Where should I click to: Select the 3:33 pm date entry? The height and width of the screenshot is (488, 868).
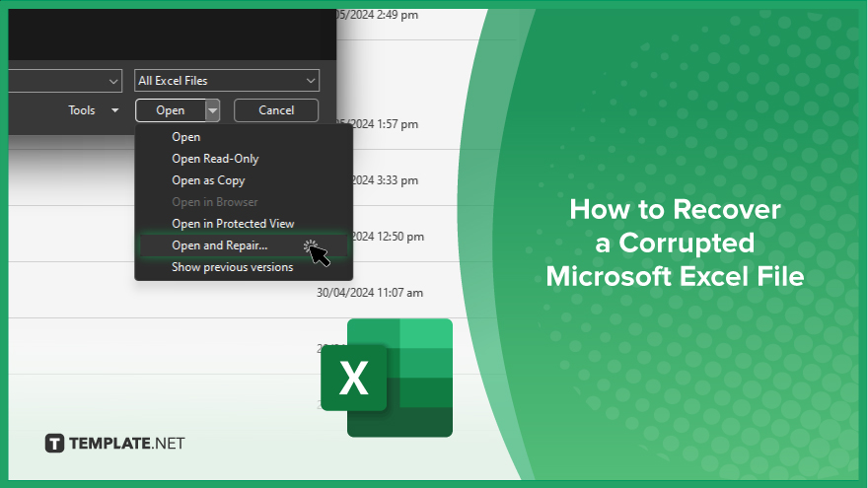[x=386, y=180]
